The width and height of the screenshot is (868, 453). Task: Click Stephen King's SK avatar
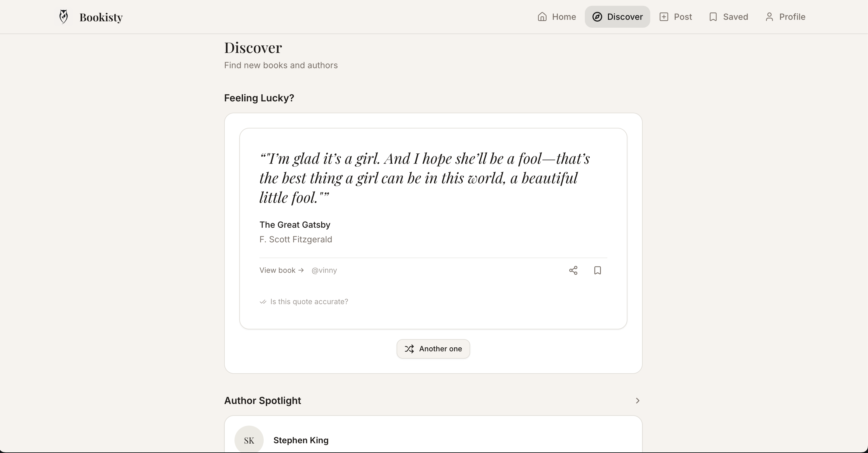249,440
